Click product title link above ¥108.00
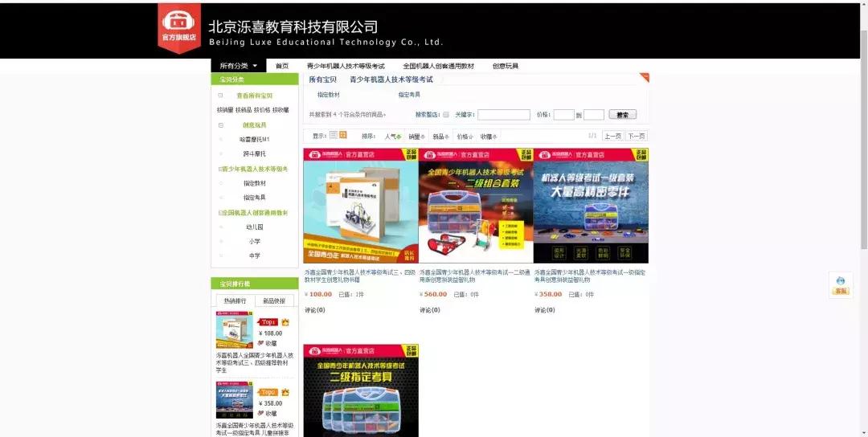The width and height of the screenshot is (868, 437). click(x=360, y=276)
